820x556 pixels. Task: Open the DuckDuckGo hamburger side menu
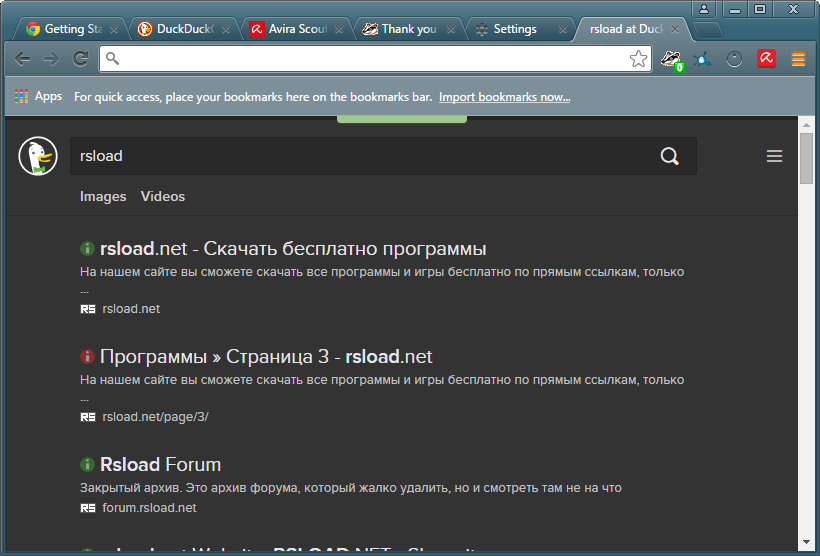point(774,156)
